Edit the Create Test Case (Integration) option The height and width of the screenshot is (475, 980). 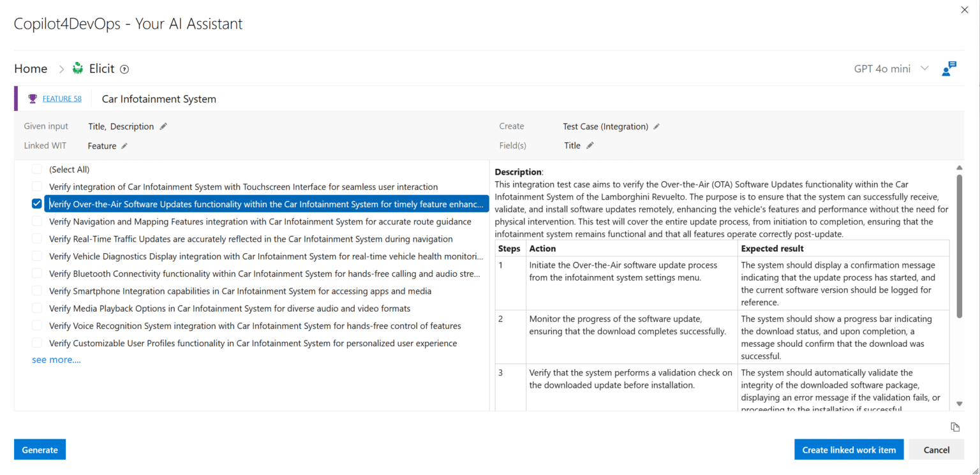(657, 126)
